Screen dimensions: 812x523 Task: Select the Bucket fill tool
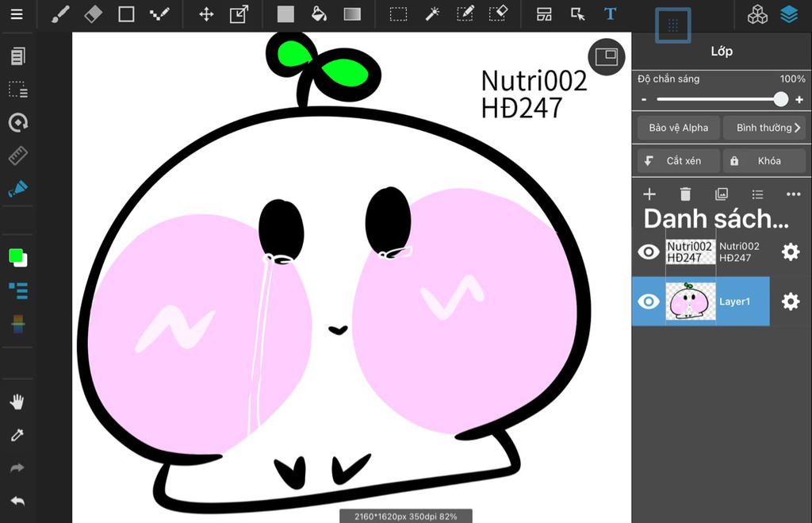click(x=319, y=14)
